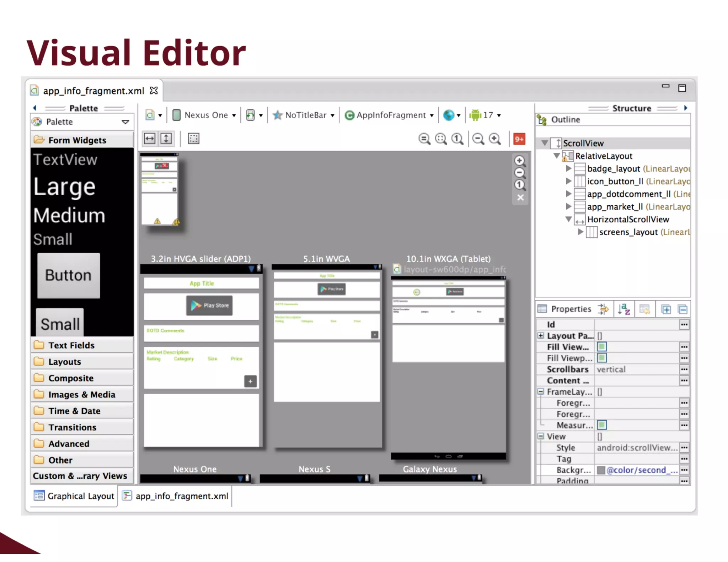Expand the badge_layout tree node

(x=568, y=168)
